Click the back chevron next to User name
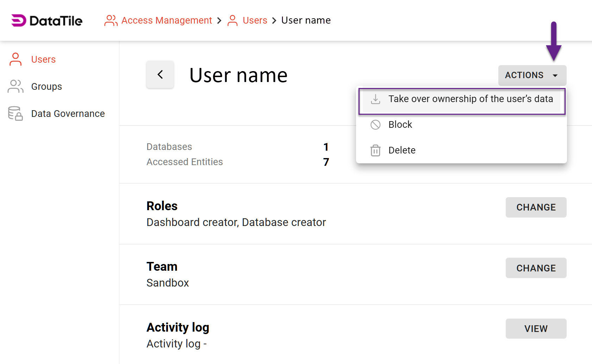Image resolution: width=592 pixels, height=364 pixels. tap(160, 75)
